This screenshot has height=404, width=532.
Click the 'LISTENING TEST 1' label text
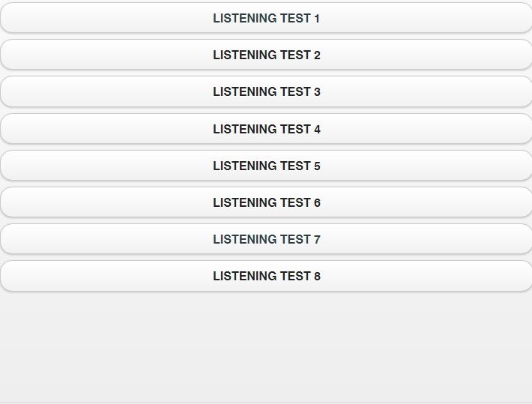(266, 18)
